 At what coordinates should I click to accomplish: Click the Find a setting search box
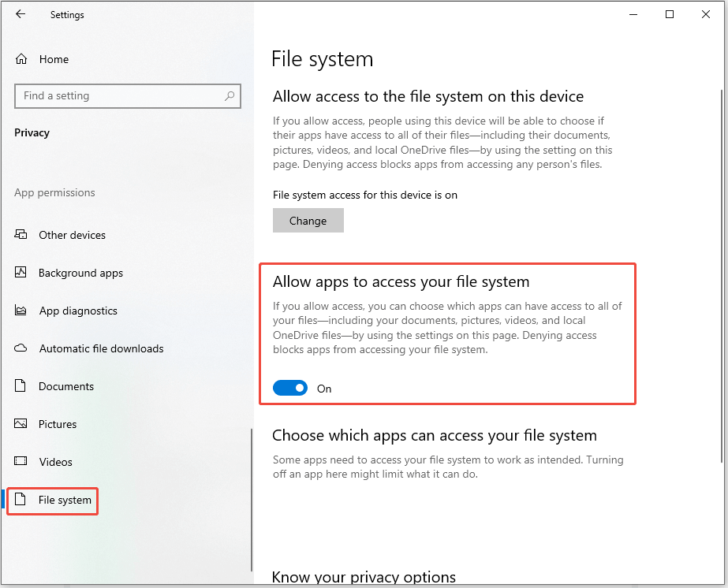click(118, 95)
